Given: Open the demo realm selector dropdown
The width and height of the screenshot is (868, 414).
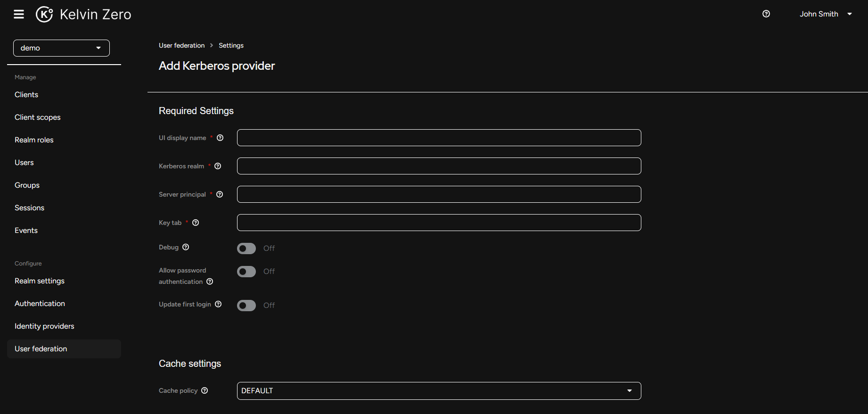Looking at the screenshot, I should [x=61, y=48].
